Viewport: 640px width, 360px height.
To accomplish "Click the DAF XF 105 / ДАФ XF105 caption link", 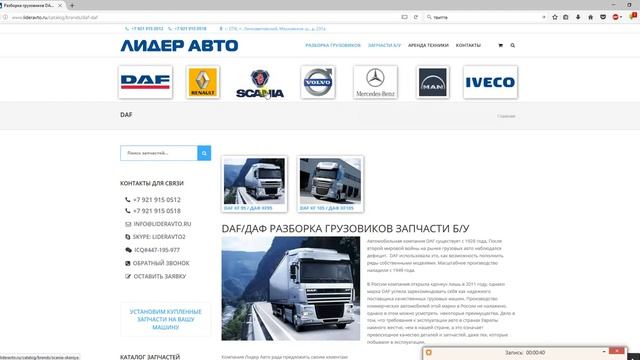I will pyautogui.click(x=327, y=208).
